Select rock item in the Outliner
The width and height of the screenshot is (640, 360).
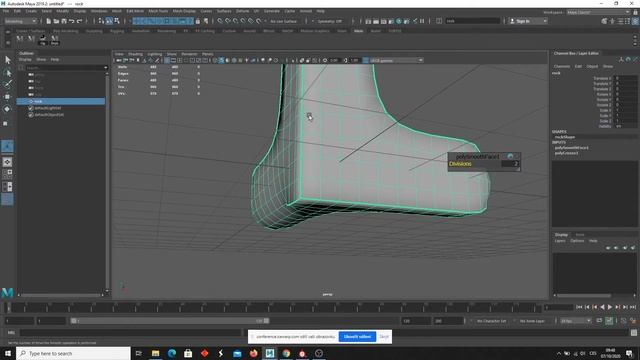[x=61, y=101]
